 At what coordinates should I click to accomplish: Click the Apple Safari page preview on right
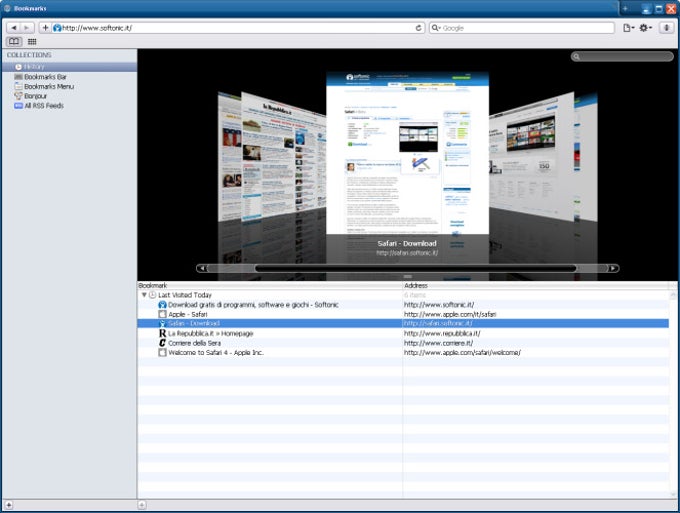click(x=531, y=156)
